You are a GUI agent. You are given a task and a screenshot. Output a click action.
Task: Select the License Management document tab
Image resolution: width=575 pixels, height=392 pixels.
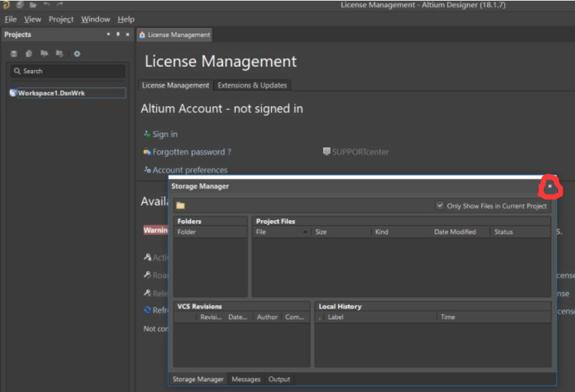[175, 35]
